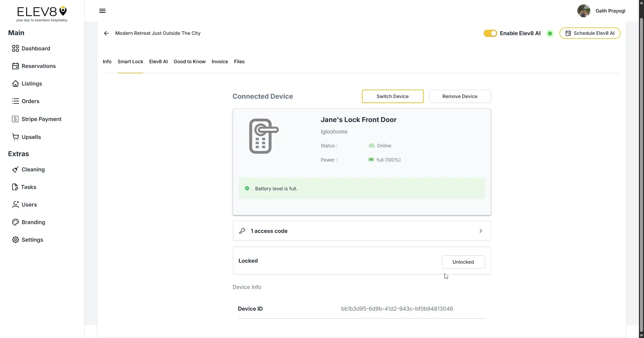Screen dimensions: 644x338
Task: Open Listings from the sidebar
Action: point(31,83)
